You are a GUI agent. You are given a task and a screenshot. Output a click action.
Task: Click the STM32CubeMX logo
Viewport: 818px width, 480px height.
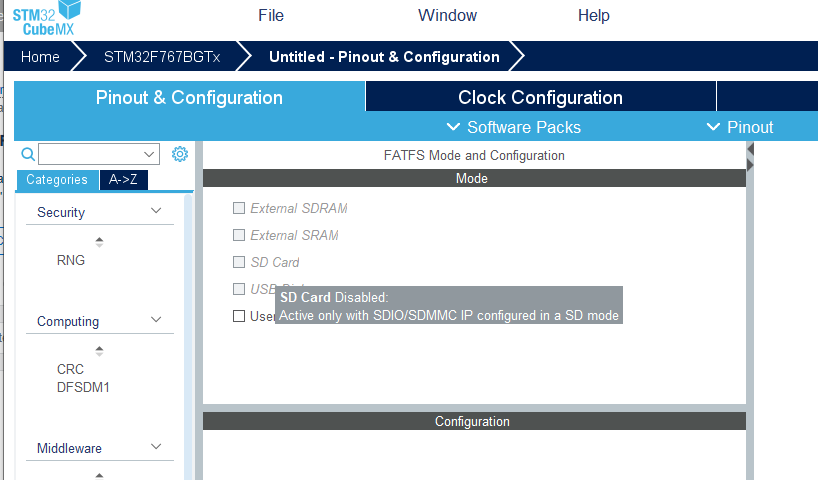pos(46,19)
